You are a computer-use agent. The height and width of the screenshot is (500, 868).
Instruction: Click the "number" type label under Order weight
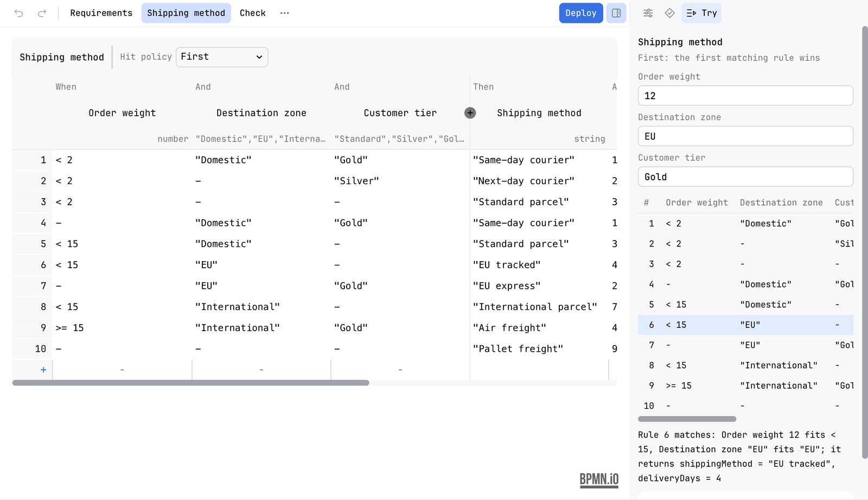pyautogui.click(x=173, y=139)
